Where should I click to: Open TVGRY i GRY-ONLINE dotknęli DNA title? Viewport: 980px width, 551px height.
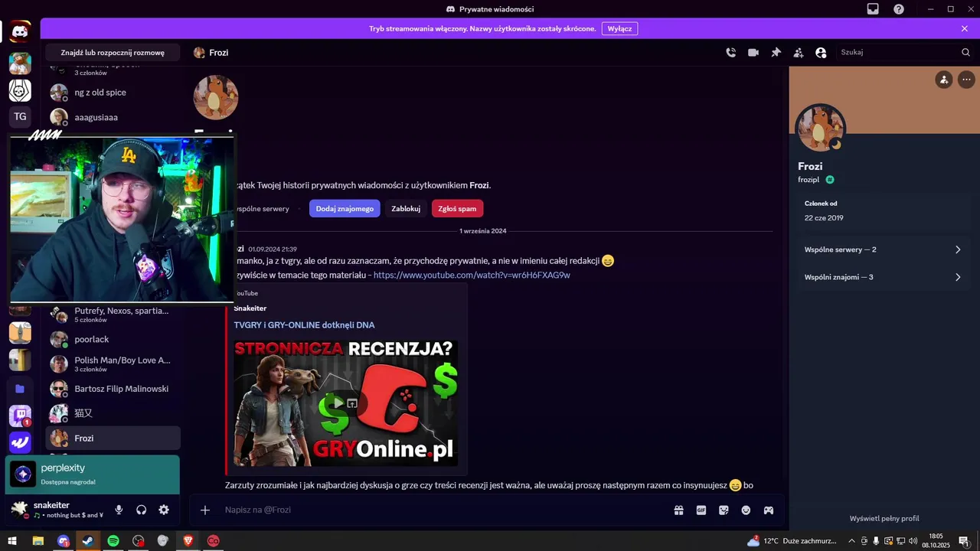click(x=304, y=325)
